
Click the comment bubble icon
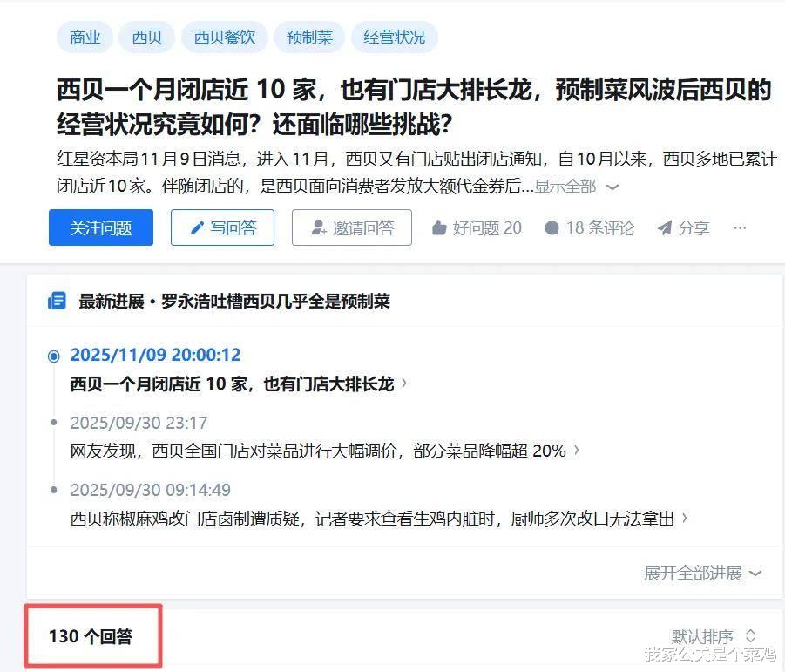[x=552, y=228]
